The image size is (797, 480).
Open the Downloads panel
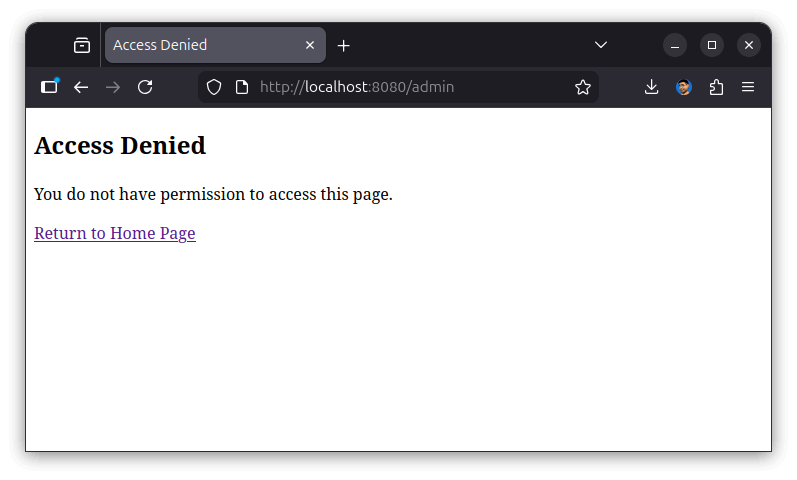coord(651,87)
